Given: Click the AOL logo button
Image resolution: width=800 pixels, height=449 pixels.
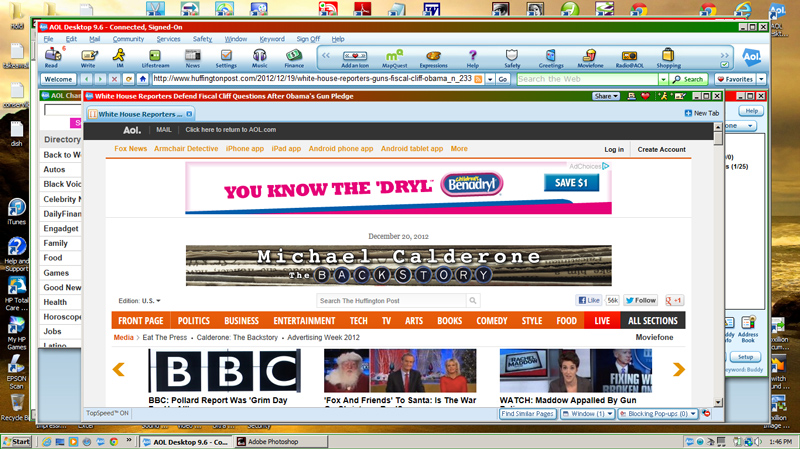Looking at the screenshot, I should pyautogui.click(x=752, y=57).
